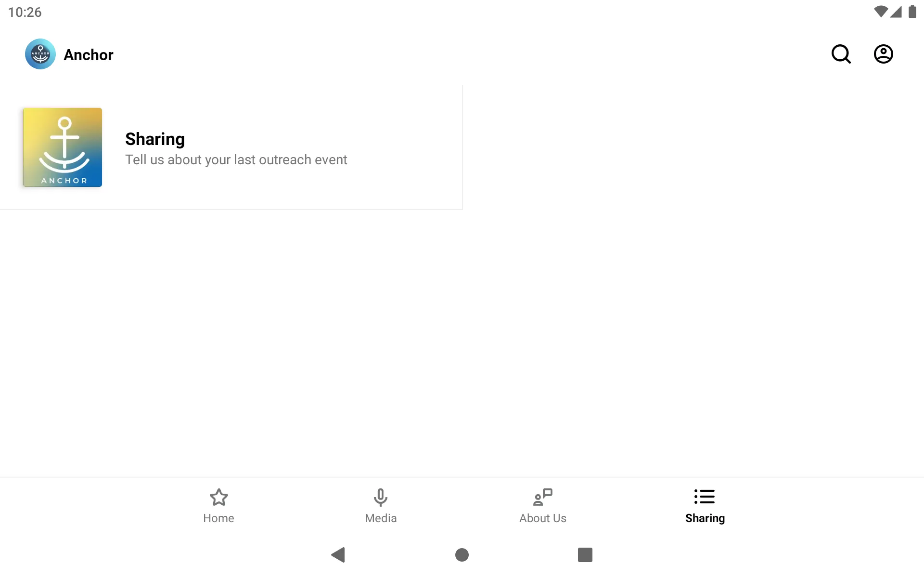Tap the Anchor app logo icon

pos(40,54)
